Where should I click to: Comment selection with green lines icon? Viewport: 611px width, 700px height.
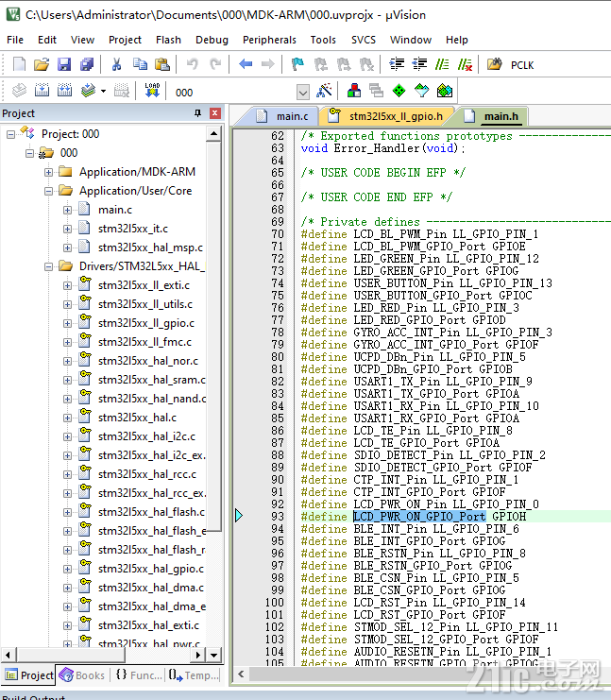(442, 65)
